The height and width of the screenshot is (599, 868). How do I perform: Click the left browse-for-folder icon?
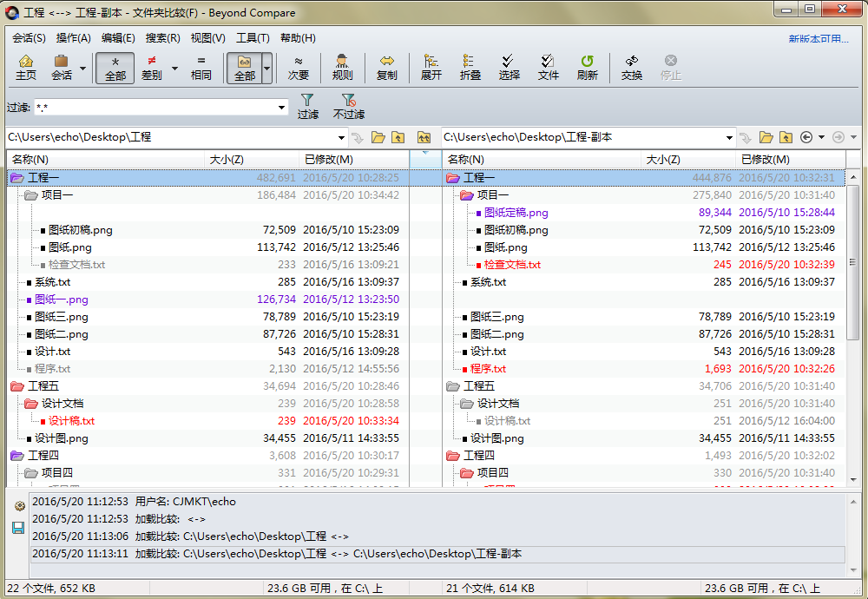click(378, 137)
